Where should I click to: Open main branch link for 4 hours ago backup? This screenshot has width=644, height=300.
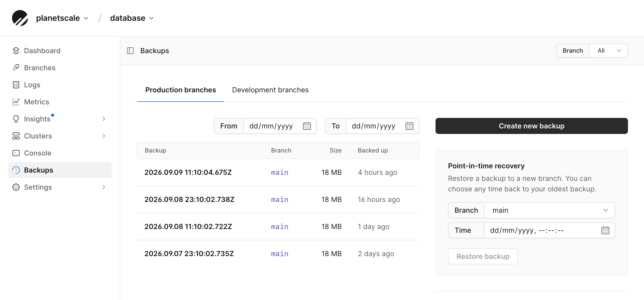280,172
